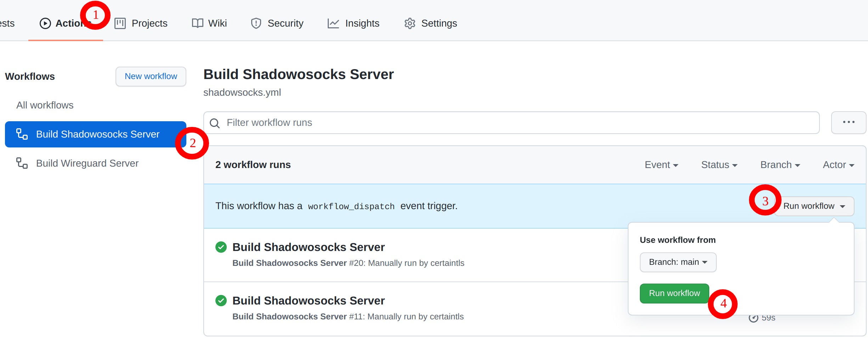Click the shadowsocks.yml file name
The width and height of the screenshot is (868, 341).
pos(242,93)
